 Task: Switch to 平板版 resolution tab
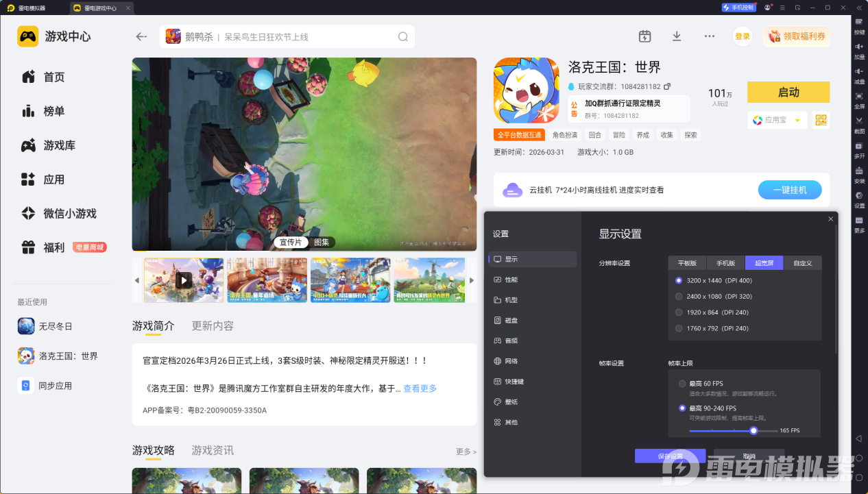687,262
